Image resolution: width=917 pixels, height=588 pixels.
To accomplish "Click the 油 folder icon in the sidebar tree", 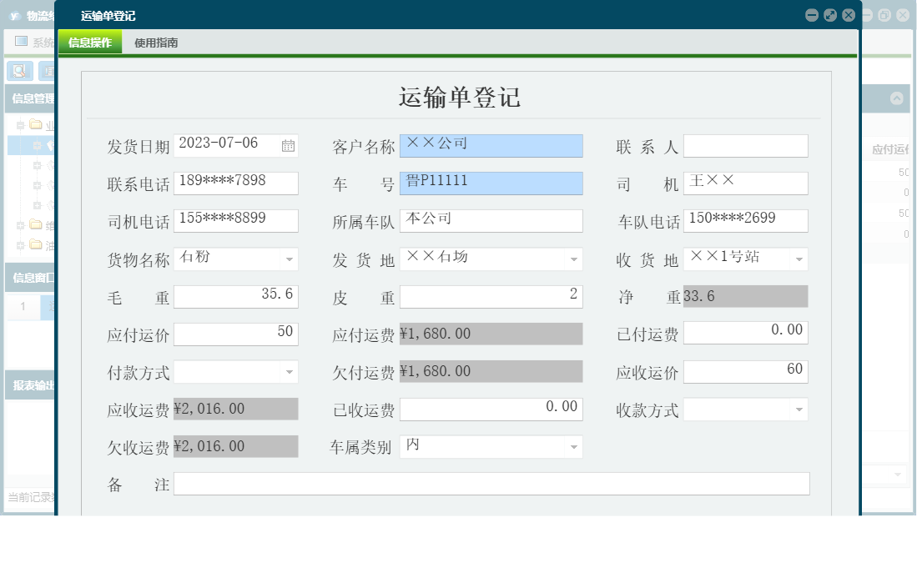I will tap(34, 244).
